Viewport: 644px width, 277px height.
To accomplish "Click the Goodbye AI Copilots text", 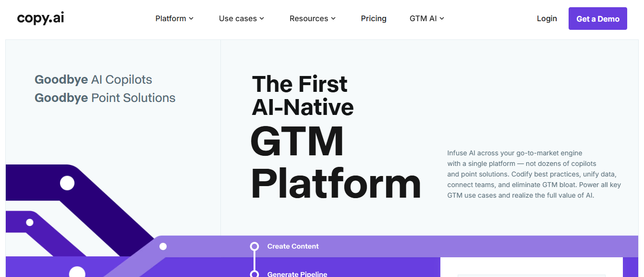I will click(93, 80).
